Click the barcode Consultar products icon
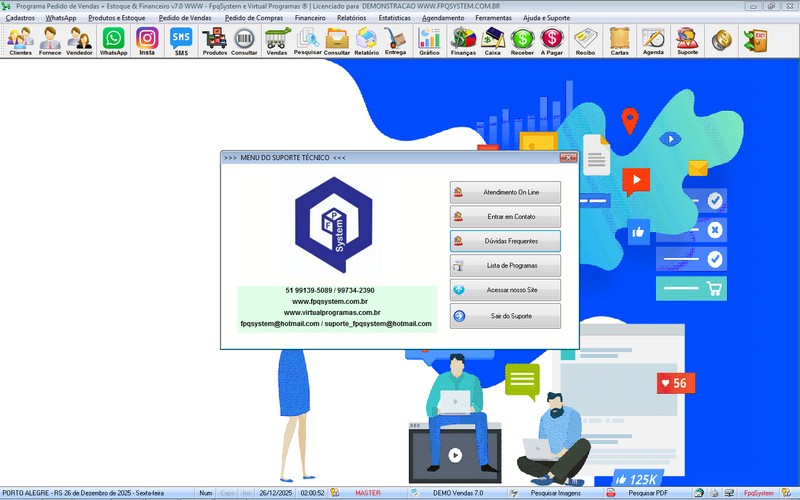The width and height of the screenshot is (800, 500). (x=244, y=41)
